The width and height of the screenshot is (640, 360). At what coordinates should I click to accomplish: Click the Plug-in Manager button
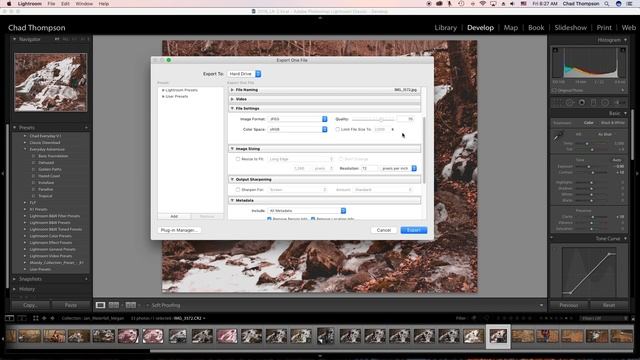click(179, 230)
